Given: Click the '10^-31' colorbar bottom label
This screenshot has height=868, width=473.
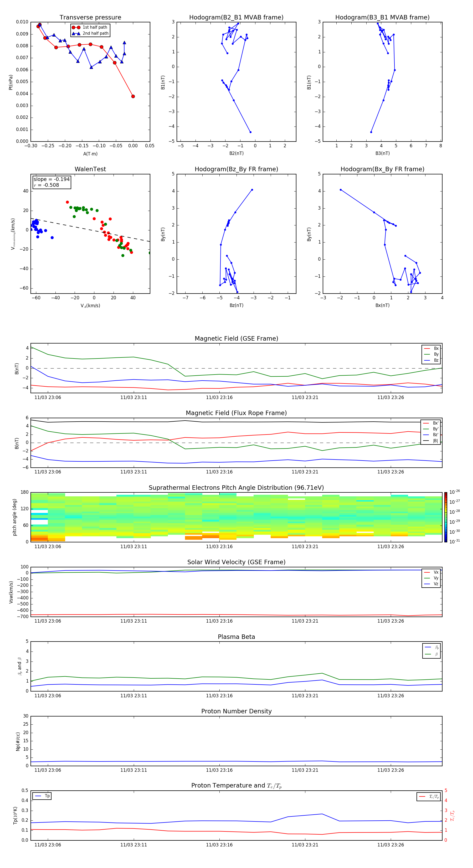Looking at the screenshot, I should [x=455, y=542].
